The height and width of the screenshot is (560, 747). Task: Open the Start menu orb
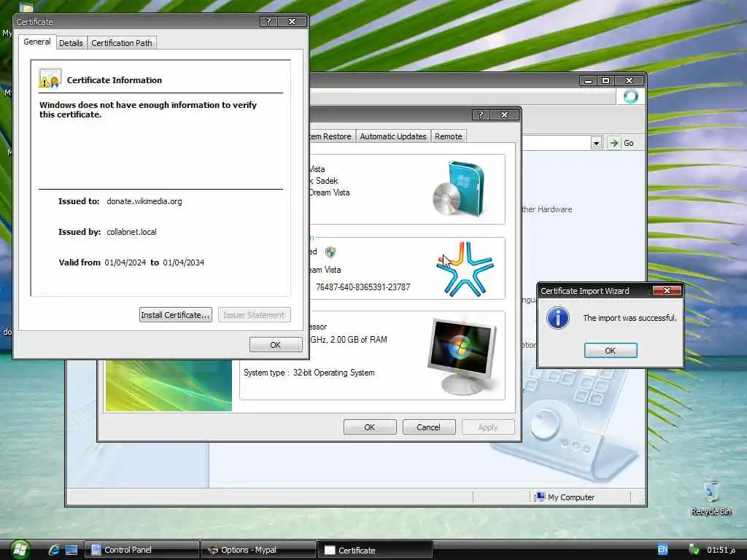(20, 550)
